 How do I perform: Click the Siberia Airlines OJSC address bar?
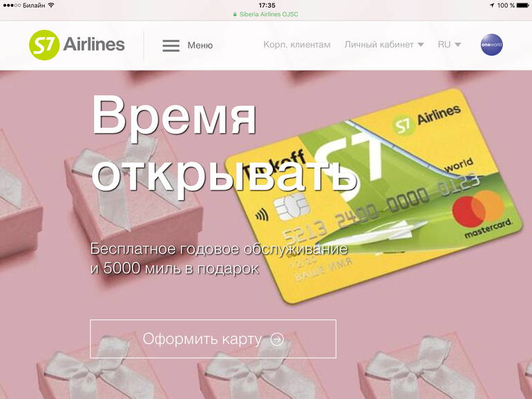266,14
